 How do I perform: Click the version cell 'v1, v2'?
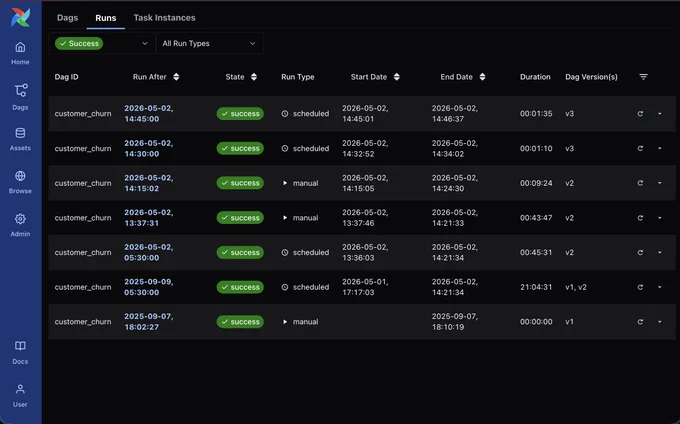pos(575,287)
